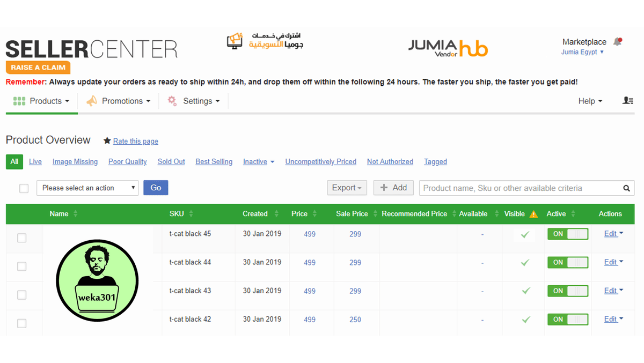Click the Go button
The width and height of the screenshot is (644, 363).
click(x=156, y=188)
